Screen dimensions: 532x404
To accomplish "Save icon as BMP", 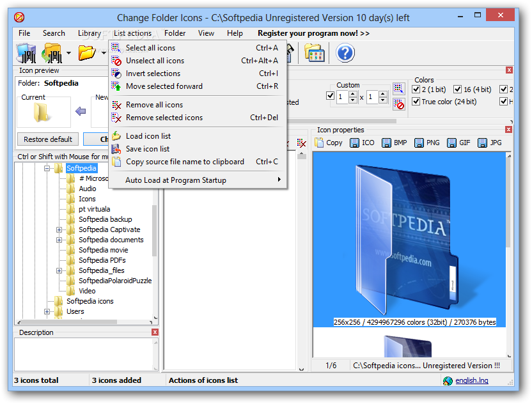I will [394, 143].
